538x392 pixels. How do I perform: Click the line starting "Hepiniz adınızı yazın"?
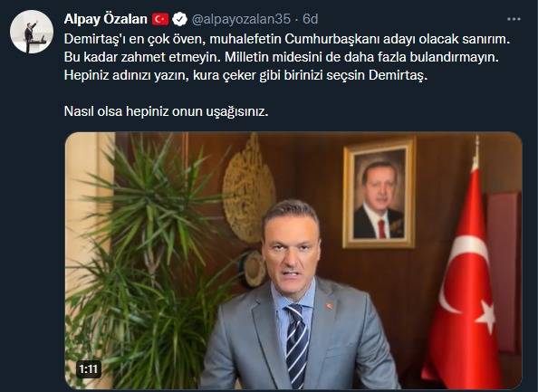click(x=245, y=75)
